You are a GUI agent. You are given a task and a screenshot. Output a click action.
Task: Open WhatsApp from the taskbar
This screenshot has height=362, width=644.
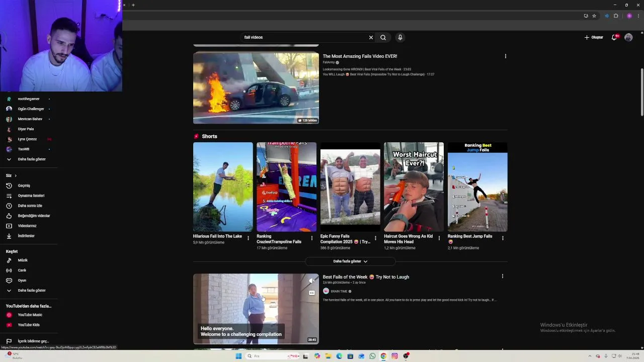[372, 356]
